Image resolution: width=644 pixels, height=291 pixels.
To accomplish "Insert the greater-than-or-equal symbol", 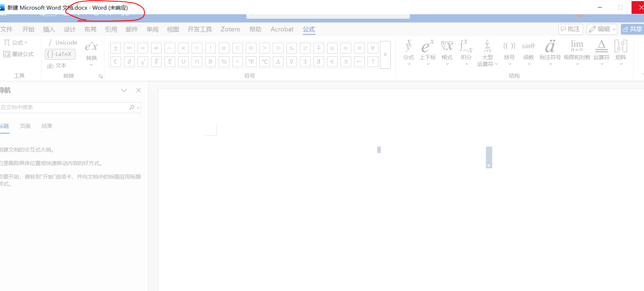I will pos(305,48).
